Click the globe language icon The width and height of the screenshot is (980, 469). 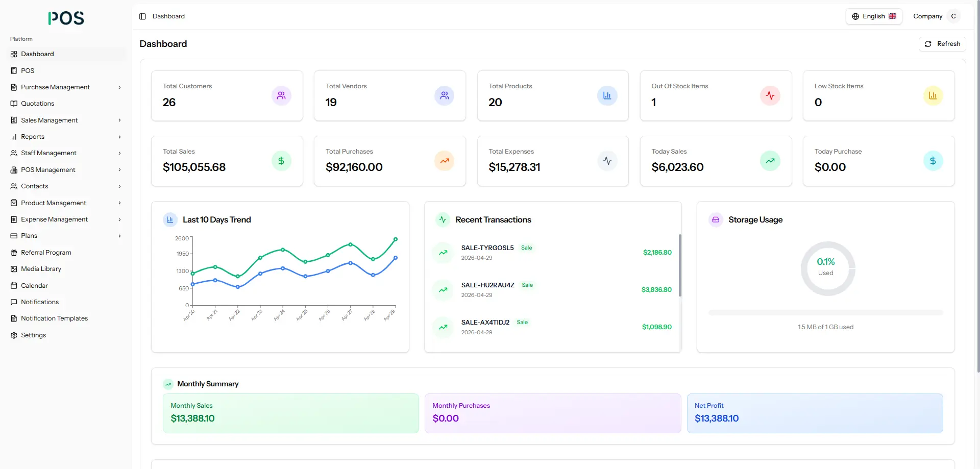tap(855, 16)
